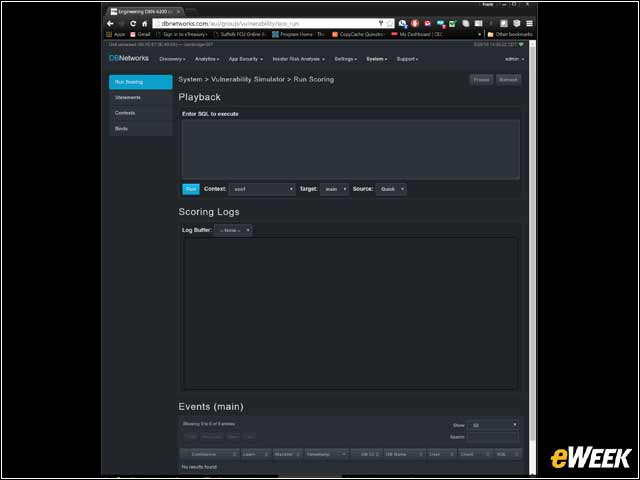Click inside the Scoring Logs output area

tap(351, 313)
